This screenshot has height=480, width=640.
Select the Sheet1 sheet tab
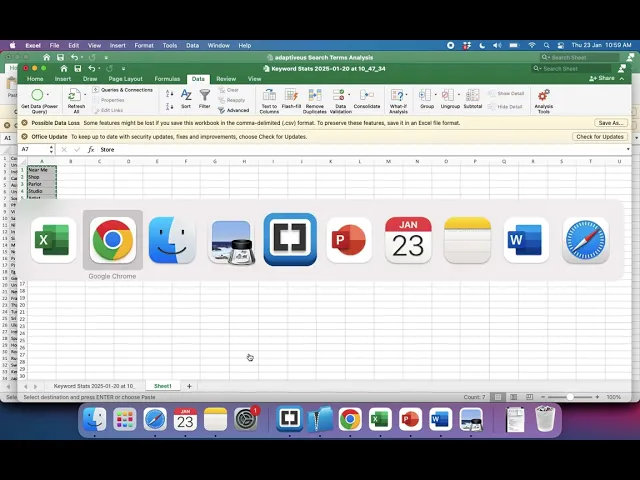pyautogui.click(x=163, y=386)
